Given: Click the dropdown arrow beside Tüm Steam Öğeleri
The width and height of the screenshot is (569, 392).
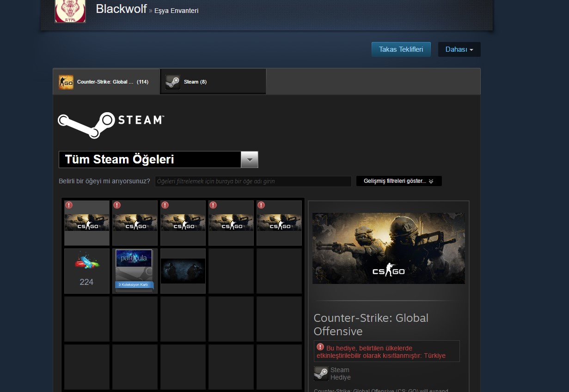Looking at the screenshot, I should (250, 160).
